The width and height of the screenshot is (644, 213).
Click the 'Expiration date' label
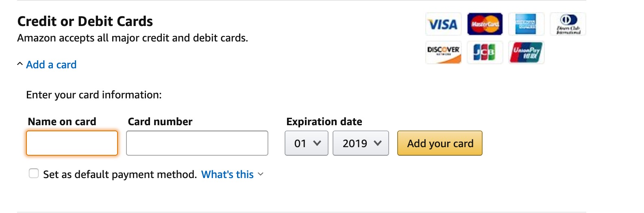pos(324,122)
